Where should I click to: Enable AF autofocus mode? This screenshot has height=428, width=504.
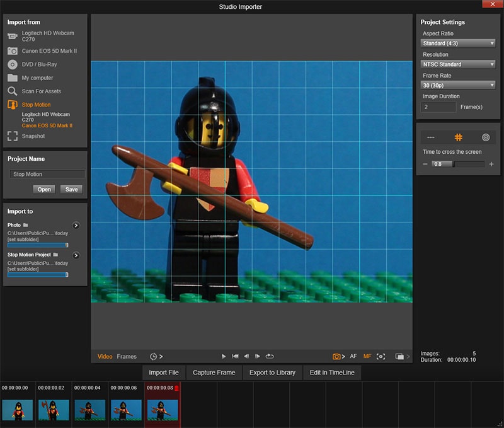(x=353, y=356)
